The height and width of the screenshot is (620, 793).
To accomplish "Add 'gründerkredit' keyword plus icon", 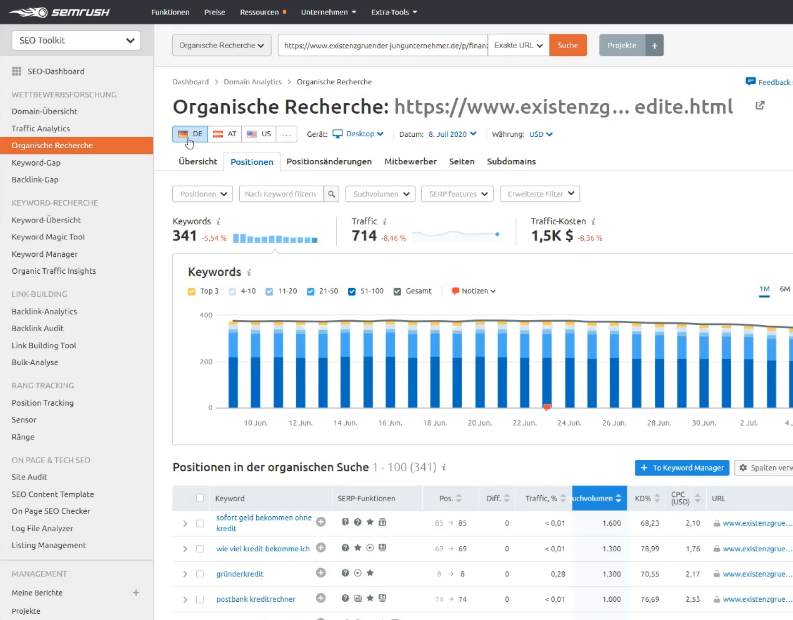I will coord(321,573).
